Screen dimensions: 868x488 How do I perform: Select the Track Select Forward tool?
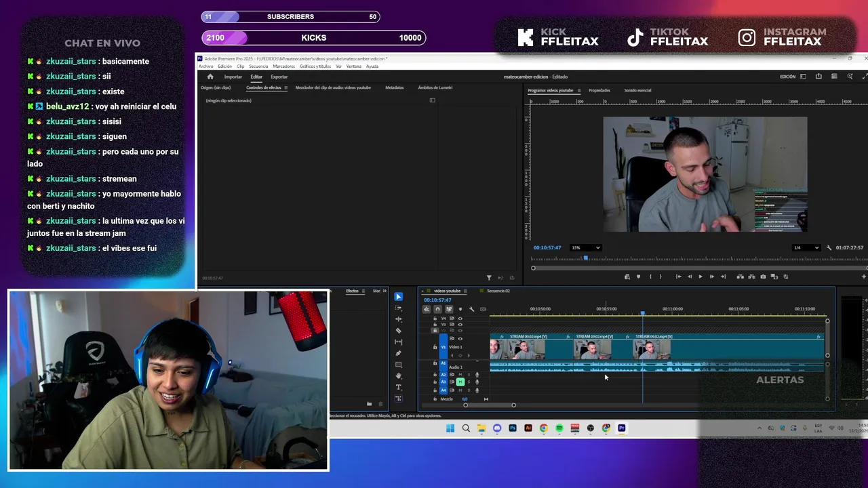tap(398, 308)
